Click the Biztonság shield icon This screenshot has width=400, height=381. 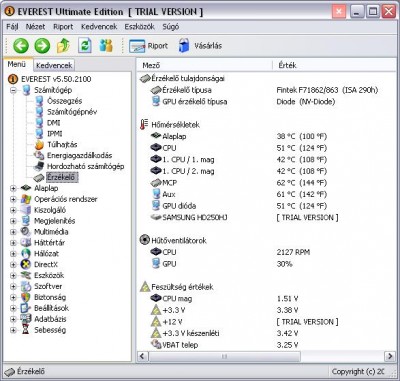(26, 297)
